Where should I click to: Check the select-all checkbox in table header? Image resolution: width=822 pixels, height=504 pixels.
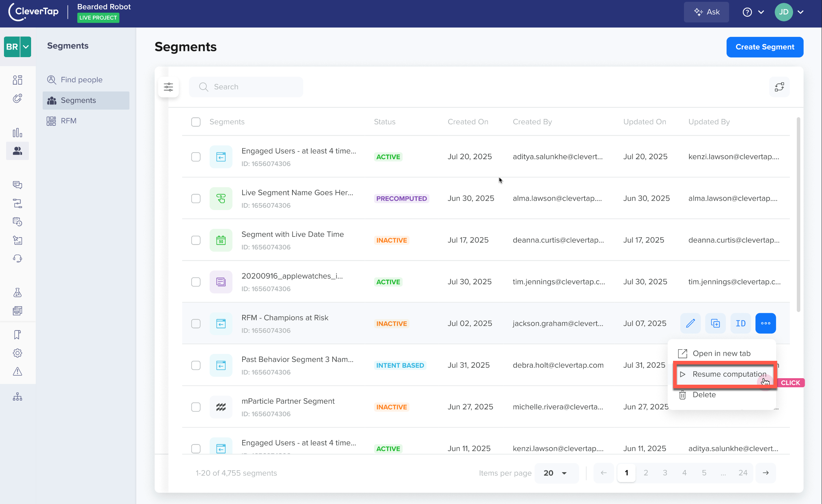coord(196,122)
